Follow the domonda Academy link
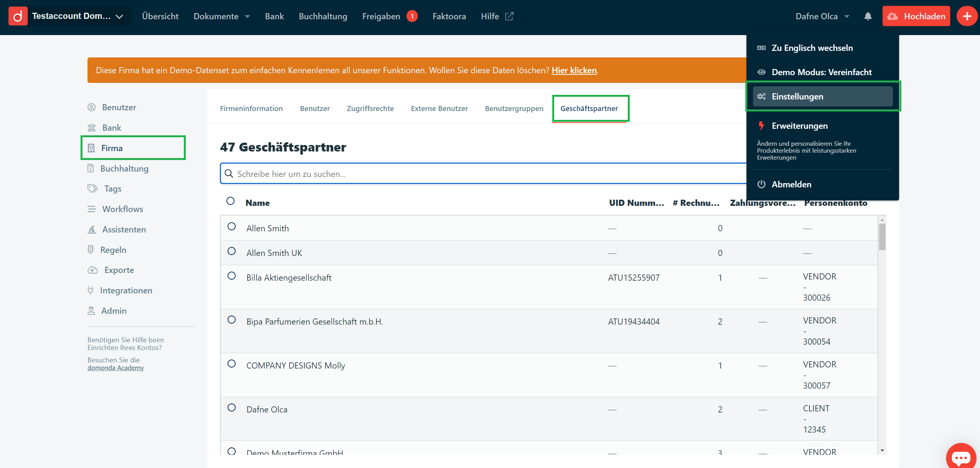The width and height of the screenshot is (980, 468). pos(115,368)
